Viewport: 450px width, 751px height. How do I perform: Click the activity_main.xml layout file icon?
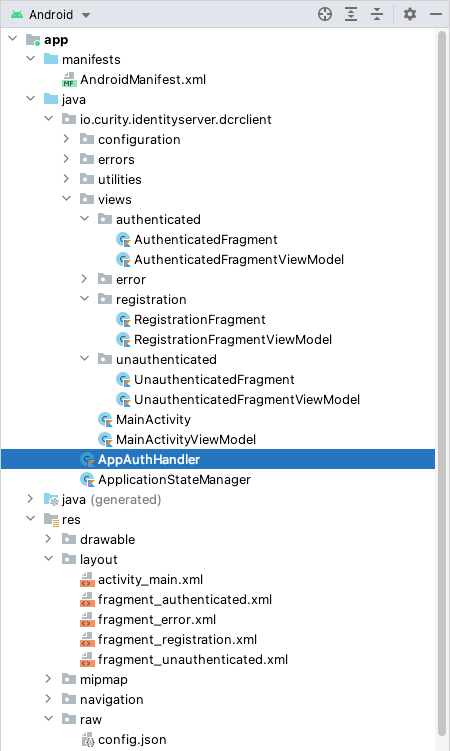[x=87, y=580]
